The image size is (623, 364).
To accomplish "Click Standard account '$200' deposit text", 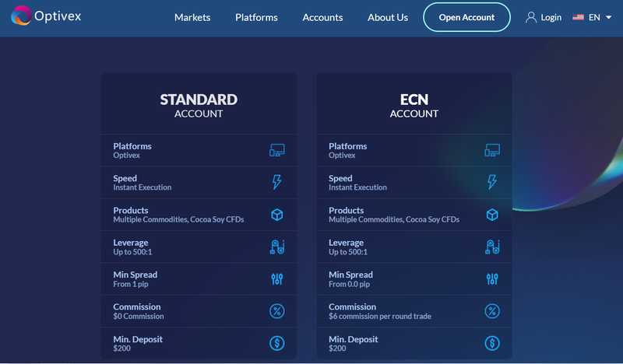I will [121, 348].
